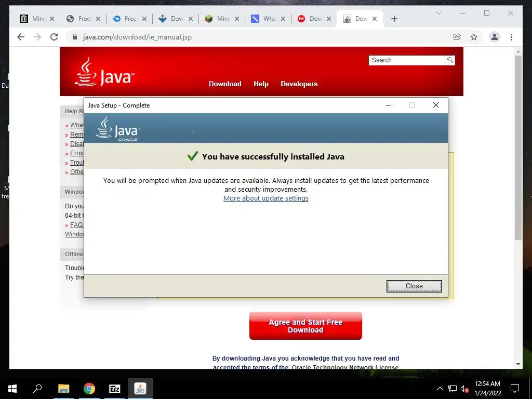Open Windows taskbar search
Viewport: 532px width, 399px height.
(x=37, y=389)
